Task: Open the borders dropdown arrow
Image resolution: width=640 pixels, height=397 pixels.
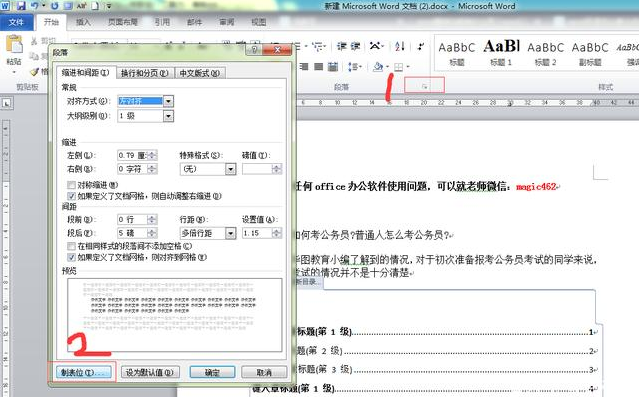Action: 407,67
